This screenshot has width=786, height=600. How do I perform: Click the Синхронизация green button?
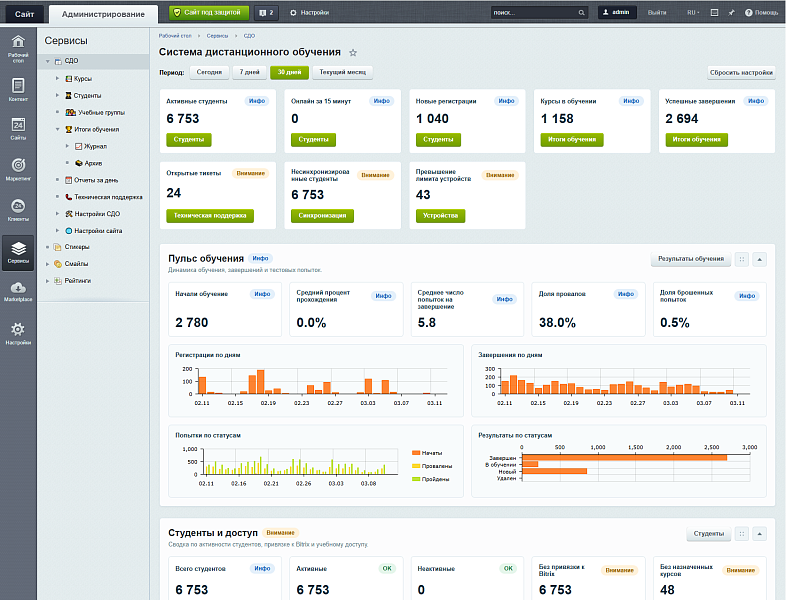(x=320, y=215)
